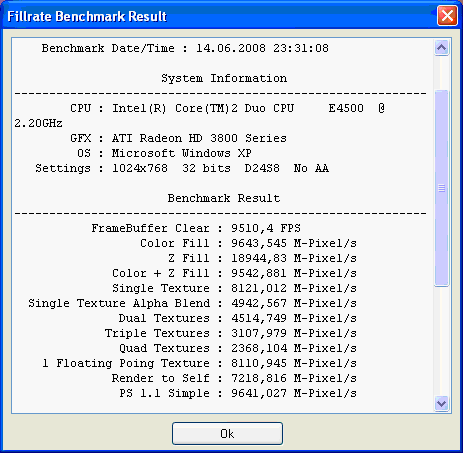Click the Z Fill 18944,83 row

click(x=262, y=259)
